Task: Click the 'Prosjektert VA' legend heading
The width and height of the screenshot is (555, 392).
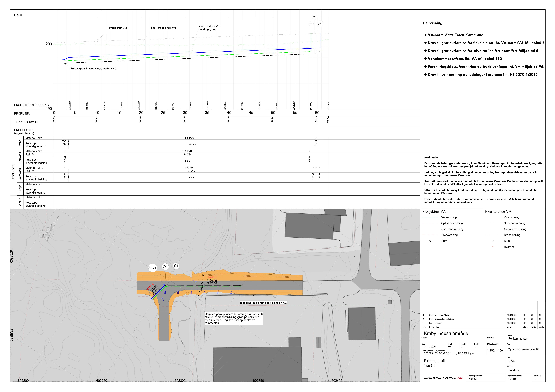Action: tap(434, 212)
